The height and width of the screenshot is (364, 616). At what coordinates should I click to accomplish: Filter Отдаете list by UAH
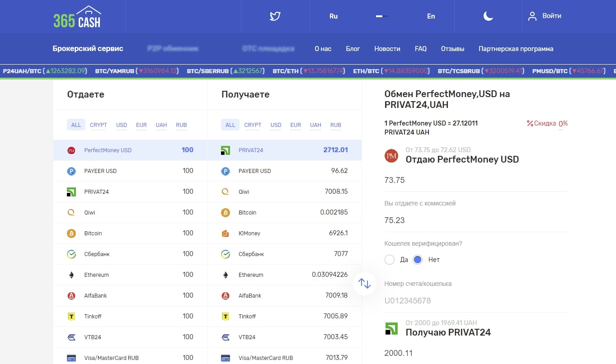point(161,125)
